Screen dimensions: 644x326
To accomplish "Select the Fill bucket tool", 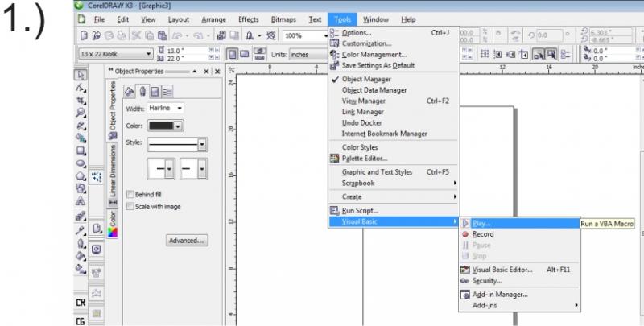I will coord(80,256).
